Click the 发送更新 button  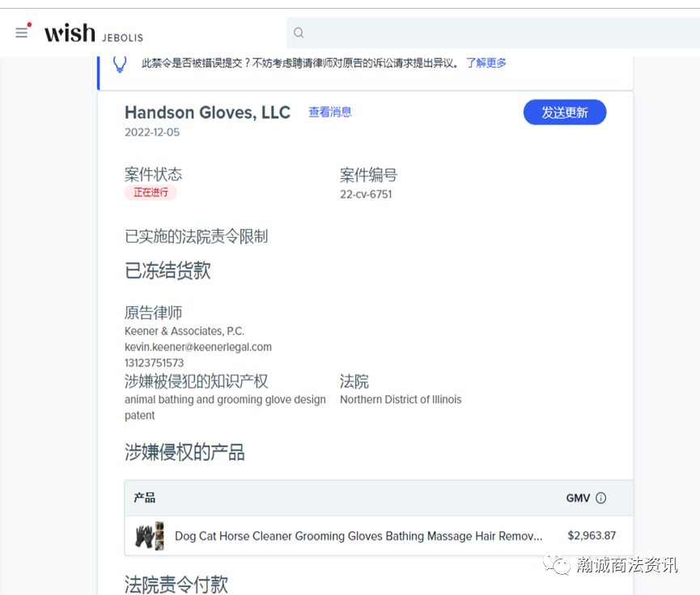565,113
